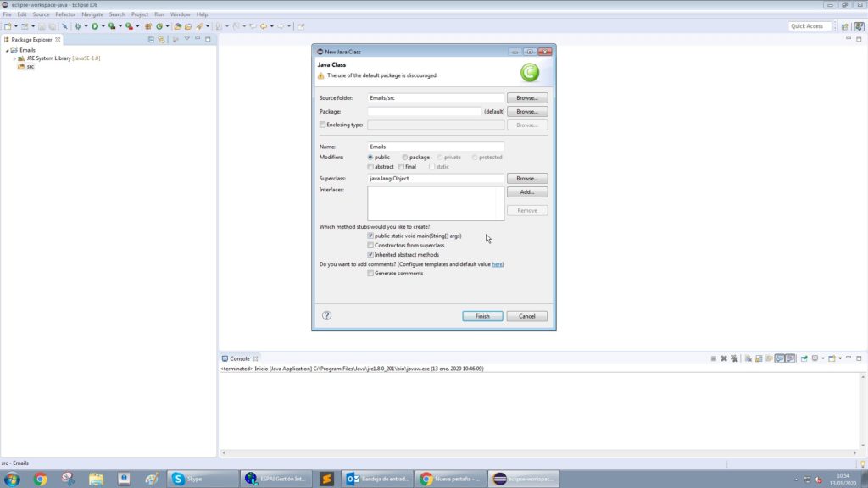Viewport: 868px width, 488px height.
Task: Enable the Generate comments checkbox
Action: [x=370, y=273]
